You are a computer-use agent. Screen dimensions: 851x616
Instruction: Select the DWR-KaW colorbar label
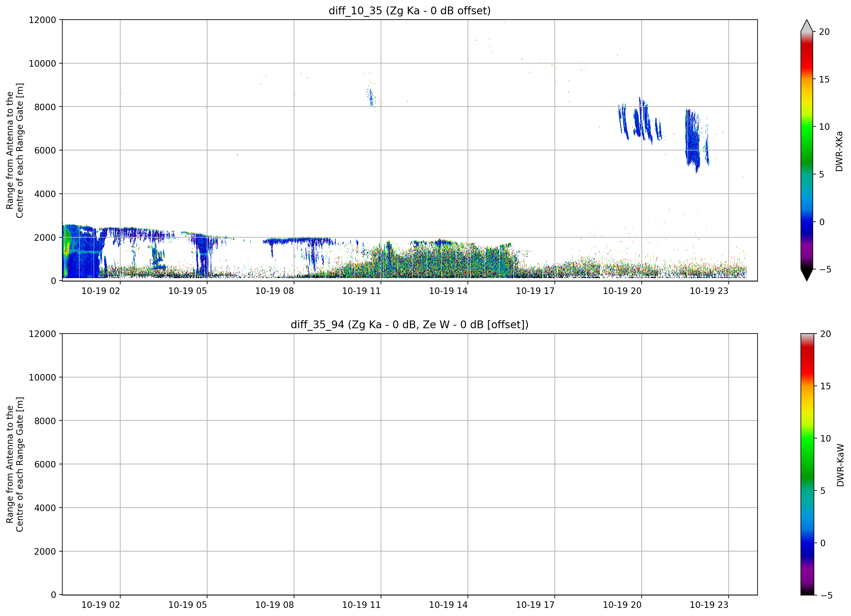[840, 465]
